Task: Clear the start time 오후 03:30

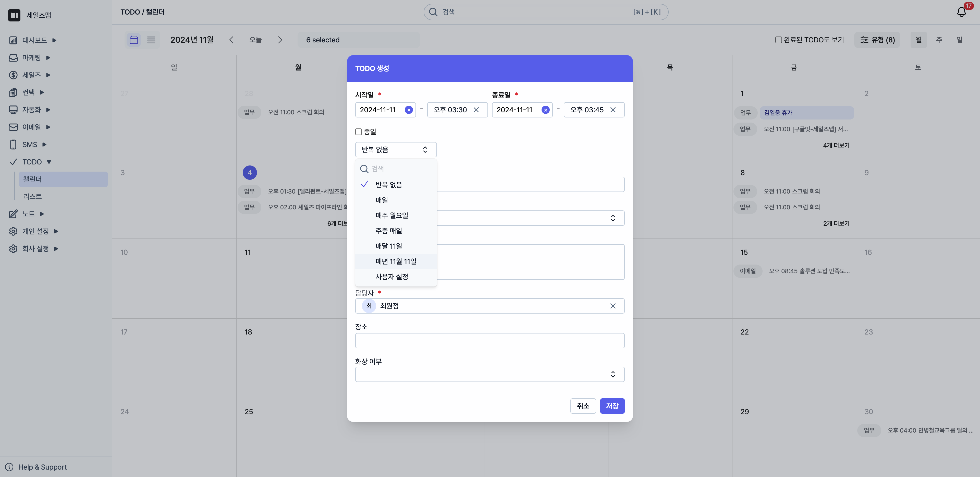Action: (x=476, y=110)
